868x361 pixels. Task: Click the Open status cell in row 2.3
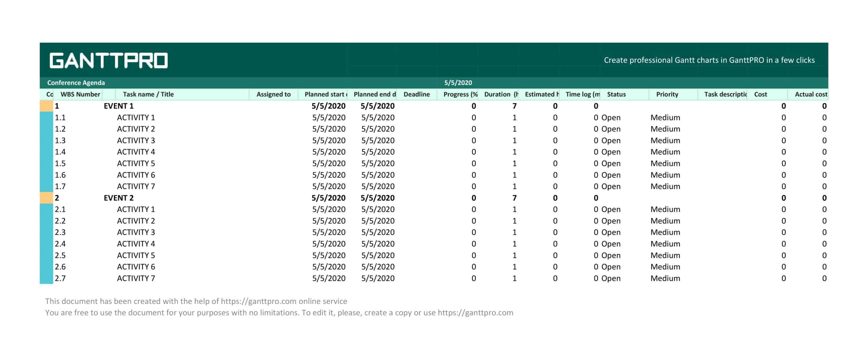(x=611, y=232)
